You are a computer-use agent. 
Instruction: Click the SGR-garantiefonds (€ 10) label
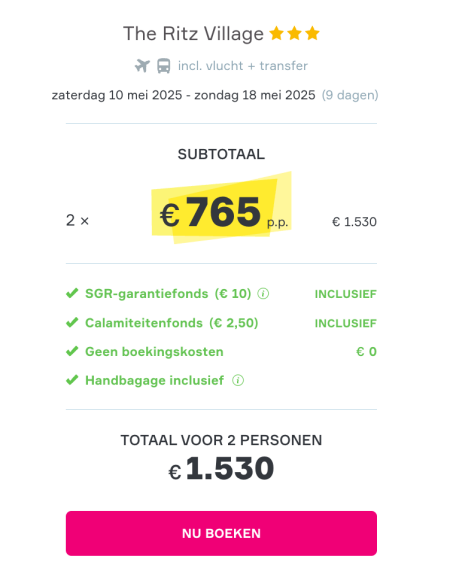168,294
